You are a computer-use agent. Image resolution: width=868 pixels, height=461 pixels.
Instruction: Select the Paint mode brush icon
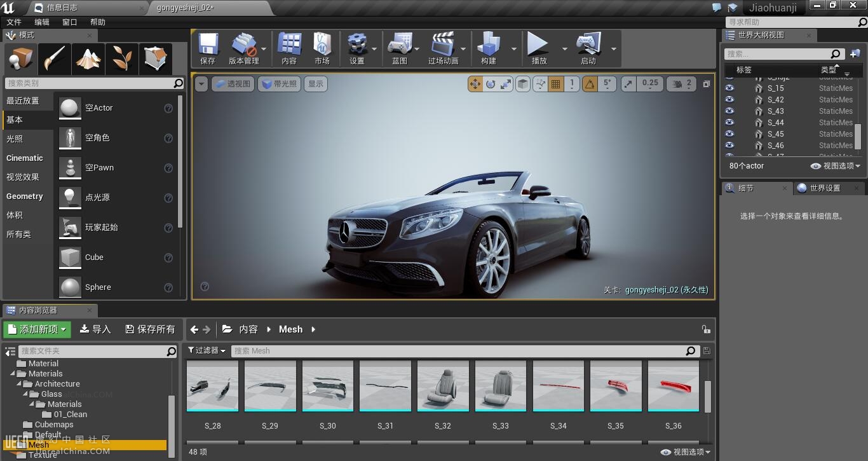coord(54,58)
